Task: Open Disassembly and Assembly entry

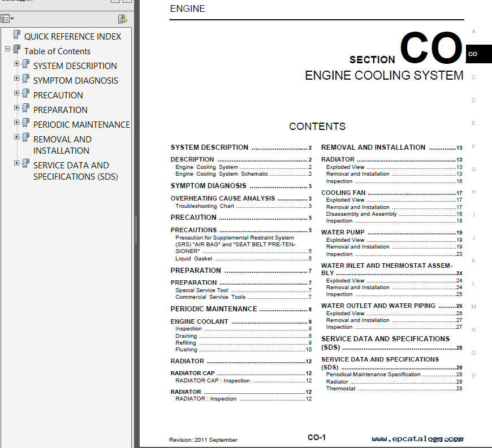Action: click(394, 214)
